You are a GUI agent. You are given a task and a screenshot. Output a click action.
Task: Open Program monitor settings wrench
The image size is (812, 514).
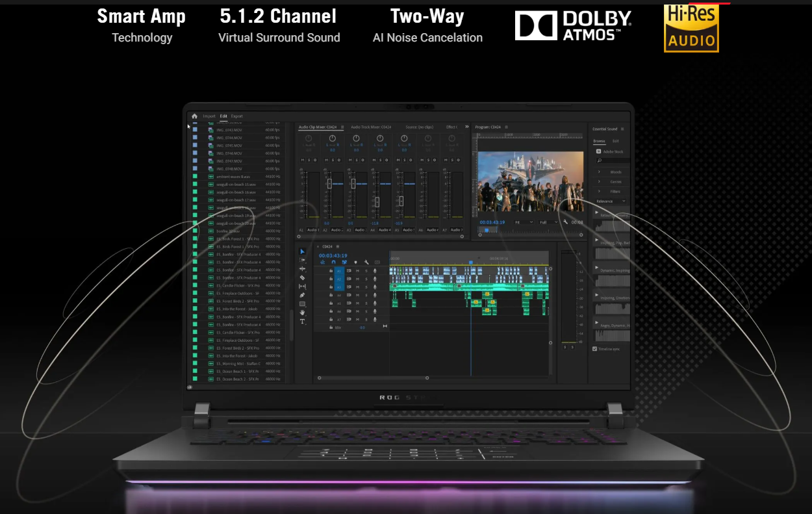pyautogui.click(x=566, y=222)
